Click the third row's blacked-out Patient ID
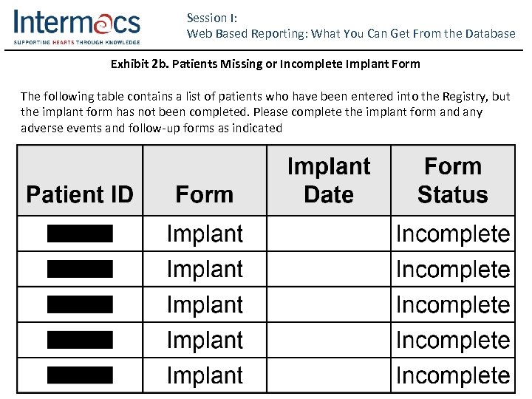This screenshot has height=399, width=532. [x=80, y=304]
